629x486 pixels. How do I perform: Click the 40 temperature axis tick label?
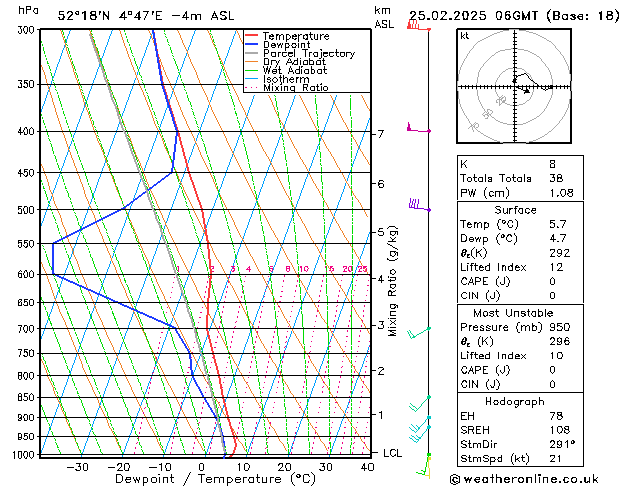pos(367,467)
